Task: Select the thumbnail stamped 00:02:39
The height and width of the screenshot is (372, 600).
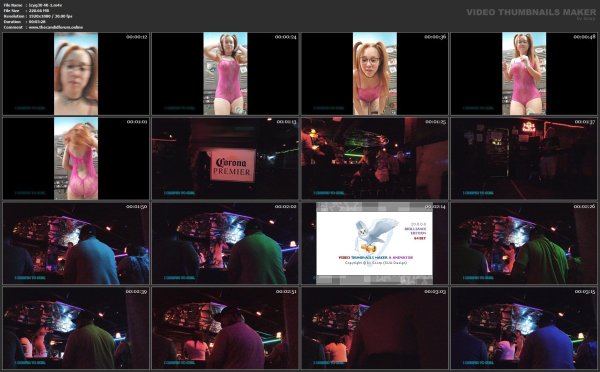Action: click(x=76, y=328)
